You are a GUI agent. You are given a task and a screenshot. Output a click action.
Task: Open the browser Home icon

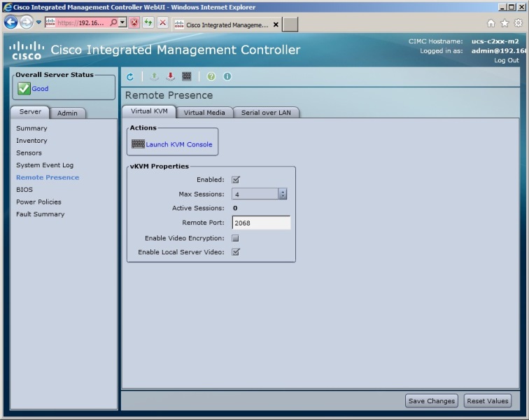(x=491, y=23)
